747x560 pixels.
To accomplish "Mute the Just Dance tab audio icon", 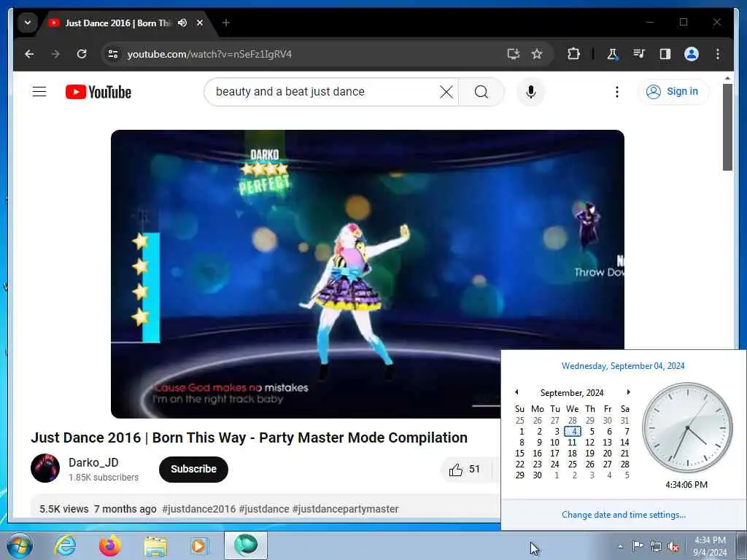I will tap(182, 23).
